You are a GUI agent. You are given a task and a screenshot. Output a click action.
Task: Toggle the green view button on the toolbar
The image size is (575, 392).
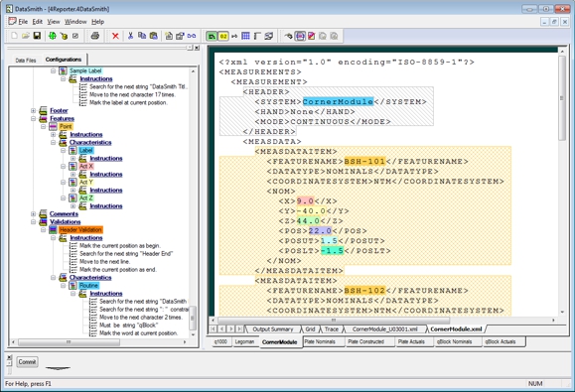tap(212, 36)
